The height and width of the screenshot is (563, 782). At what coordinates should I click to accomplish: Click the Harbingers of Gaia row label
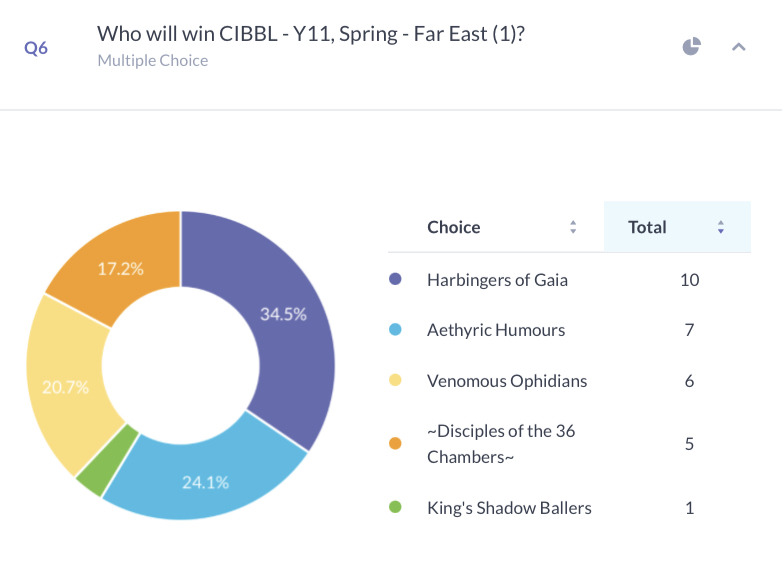click(497, 280)
